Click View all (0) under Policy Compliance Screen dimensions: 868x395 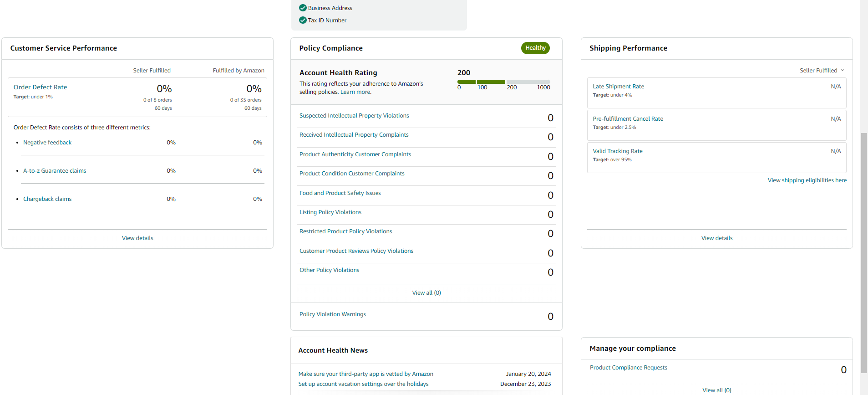coord(426,293)
